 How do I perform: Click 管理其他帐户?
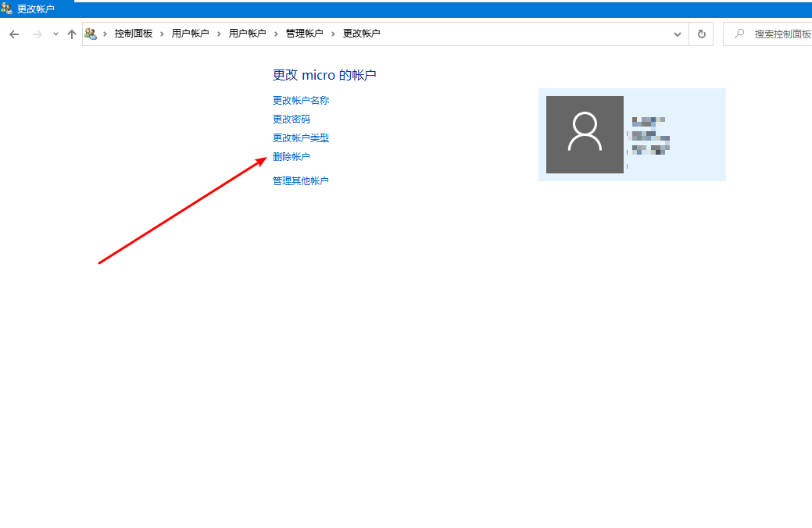coord(301,180)
